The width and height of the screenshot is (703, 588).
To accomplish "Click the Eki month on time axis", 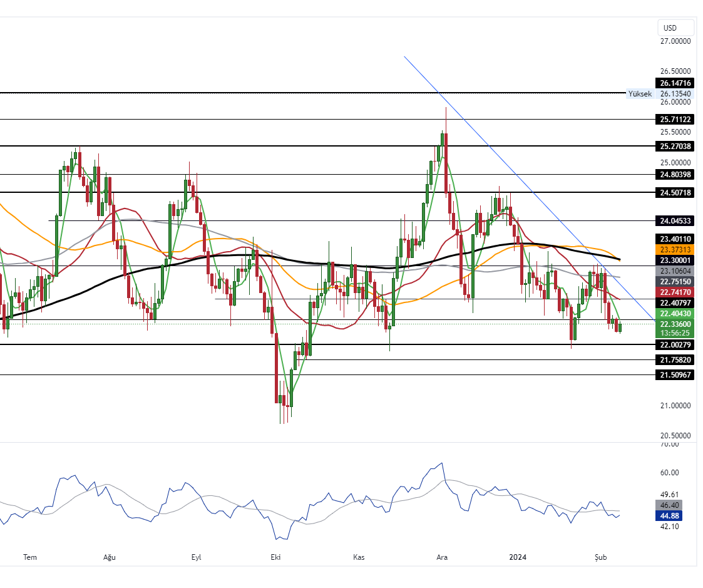I will pos(275,557).
